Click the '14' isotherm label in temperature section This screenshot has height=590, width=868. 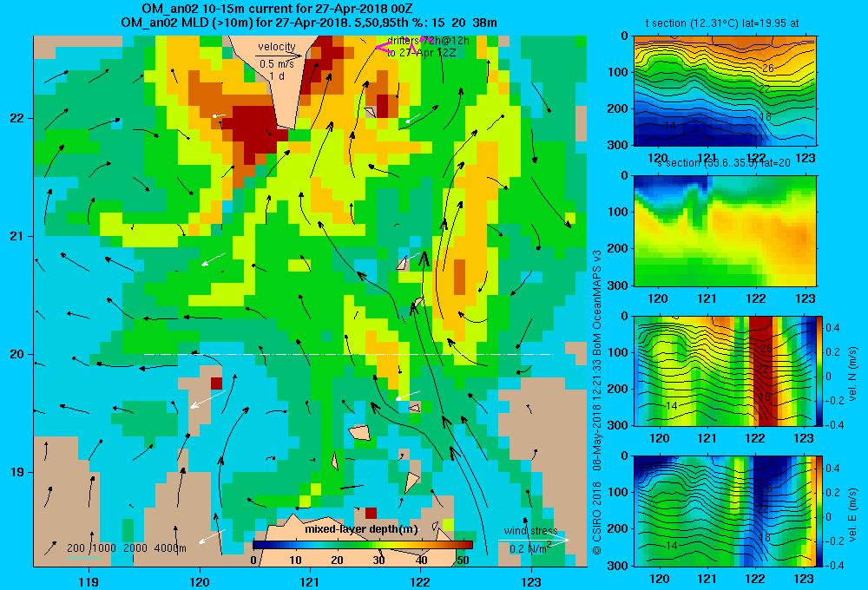pyautogui.click(x=670, y=126)
